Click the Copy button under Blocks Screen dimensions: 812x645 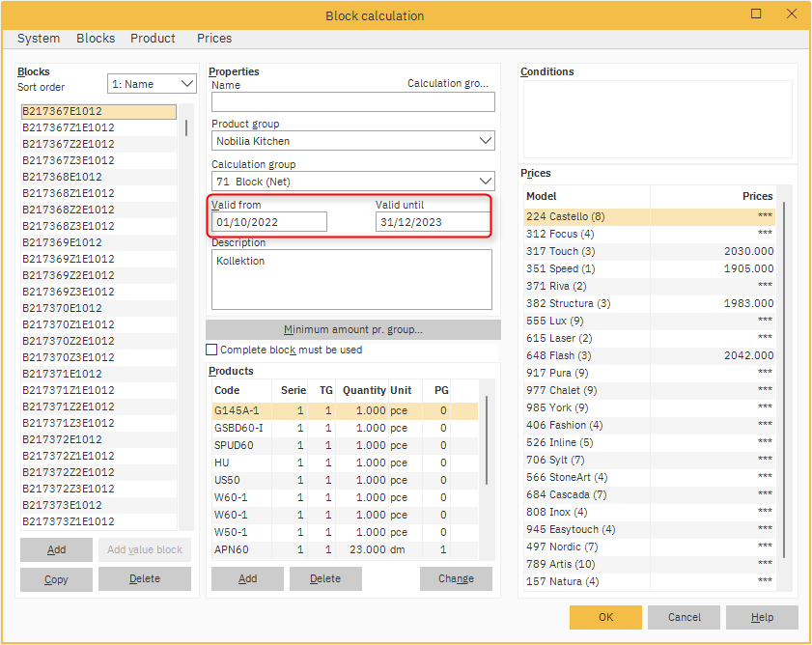(x=57, y=579)
